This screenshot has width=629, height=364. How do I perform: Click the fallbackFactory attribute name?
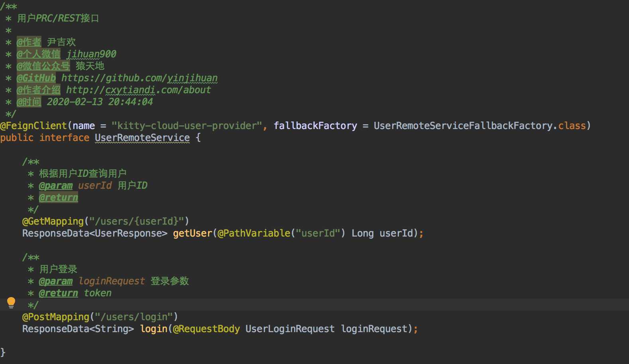[315, 126]
